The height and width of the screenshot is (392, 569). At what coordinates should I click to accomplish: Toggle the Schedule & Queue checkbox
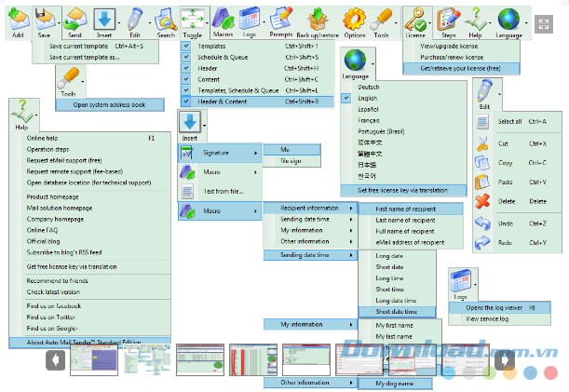click(x=186, y=57)
